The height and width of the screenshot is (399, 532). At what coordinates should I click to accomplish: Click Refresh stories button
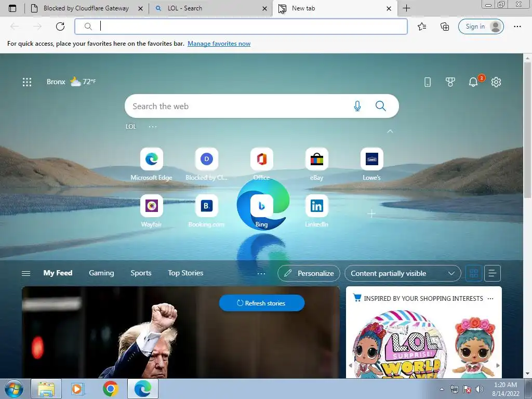coord(262,303)
